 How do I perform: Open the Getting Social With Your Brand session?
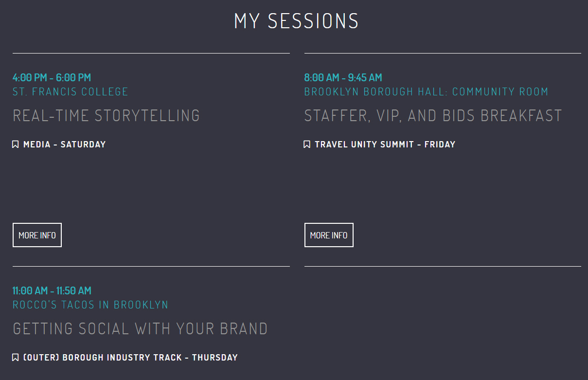(x=140, y=329)
